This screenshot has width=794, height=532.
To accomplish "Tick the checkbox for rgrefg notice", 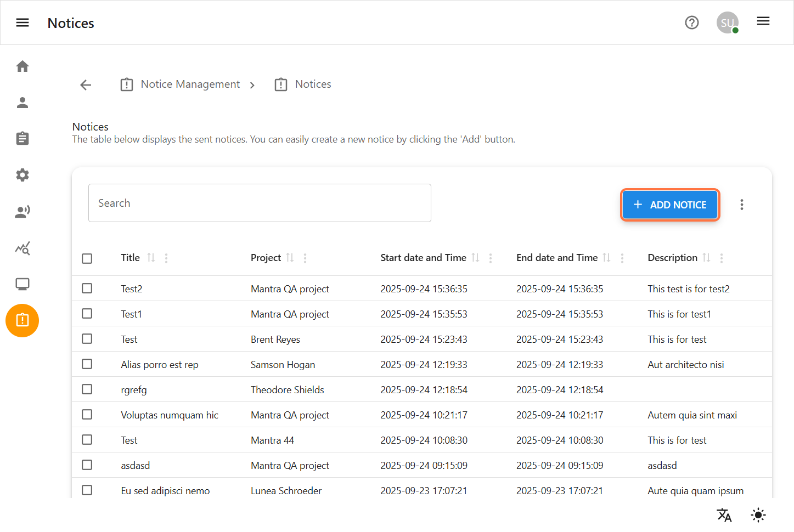I will point(87,389).
